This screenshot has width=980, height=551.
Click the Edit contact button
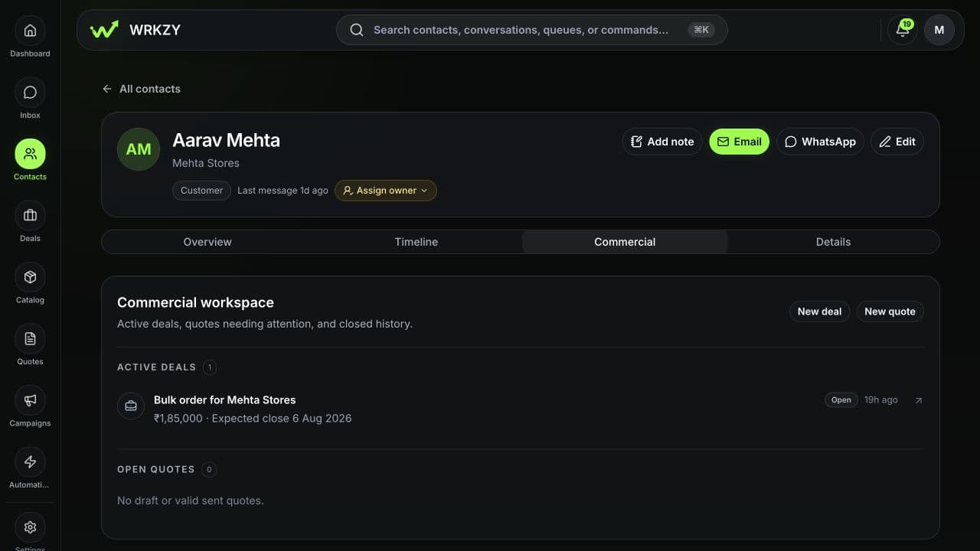(x=897, y=142)
